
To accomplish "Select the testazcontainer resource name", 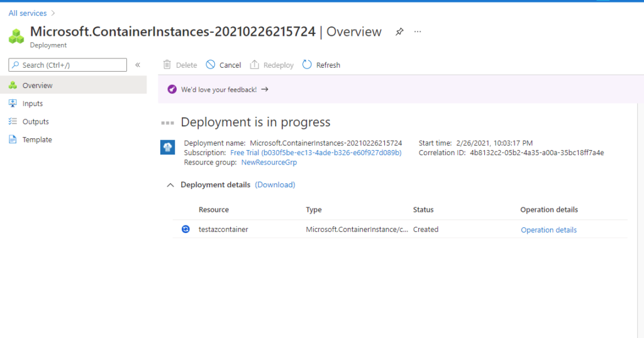I will pyautogui.click(x=223, y=229).
